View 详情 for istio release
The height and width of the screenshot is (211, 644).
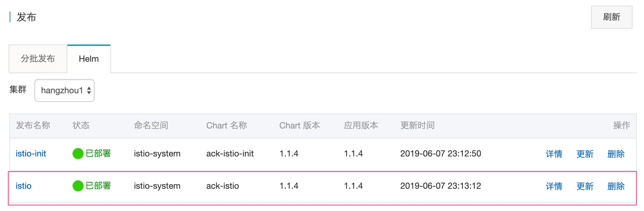click(554, 186)
